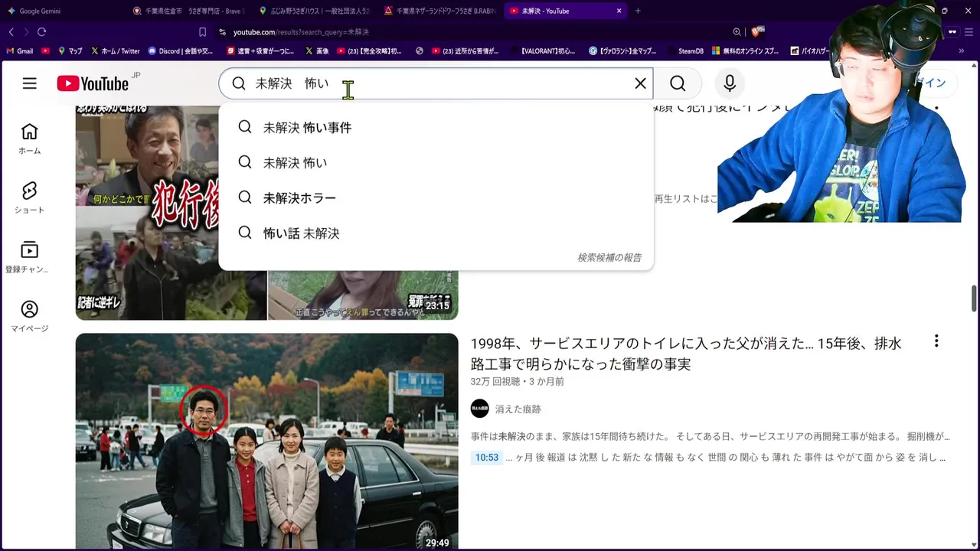This screenshot has height=551, width=980.
Task: Bookmark this page with bookmark icon
Action: tap(202, 32)
